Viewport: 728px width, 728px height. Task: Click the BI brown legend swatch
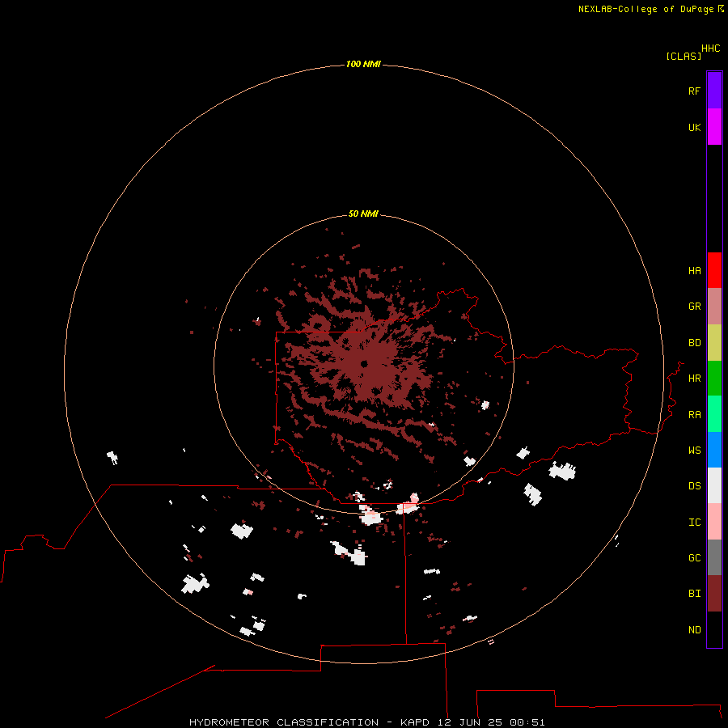click(714, 594)
